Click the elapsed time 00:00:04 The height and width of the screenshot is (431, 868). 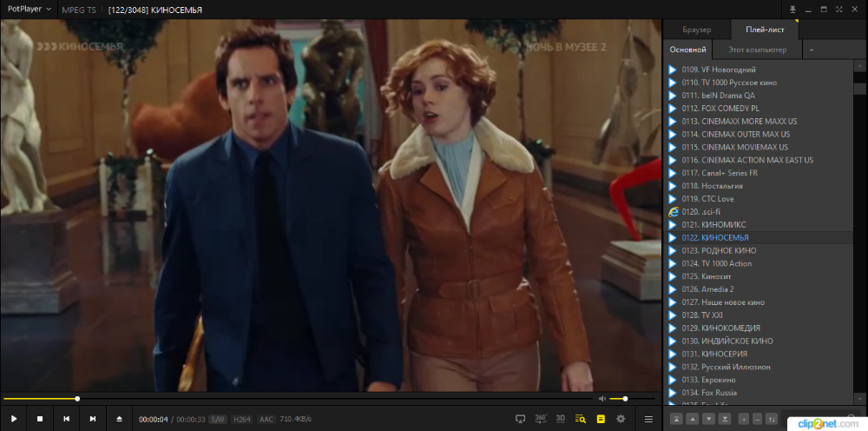pos(154,420)
